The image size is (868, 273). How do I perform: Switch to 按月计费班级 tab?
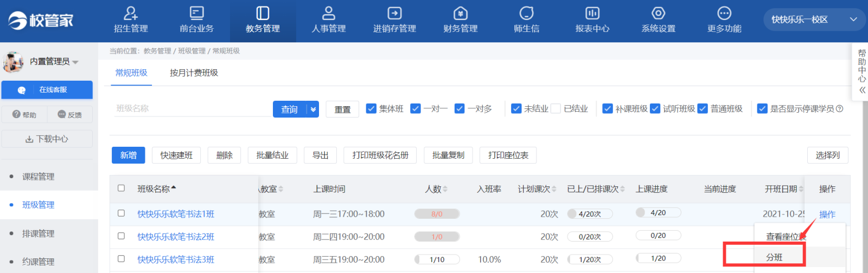tap(194, 73)
